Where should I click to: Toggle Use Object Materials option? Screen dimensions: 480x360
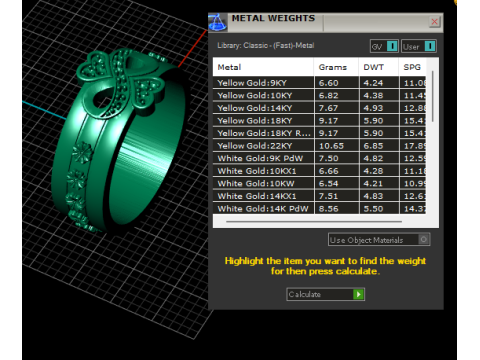(x=379, y=240)
